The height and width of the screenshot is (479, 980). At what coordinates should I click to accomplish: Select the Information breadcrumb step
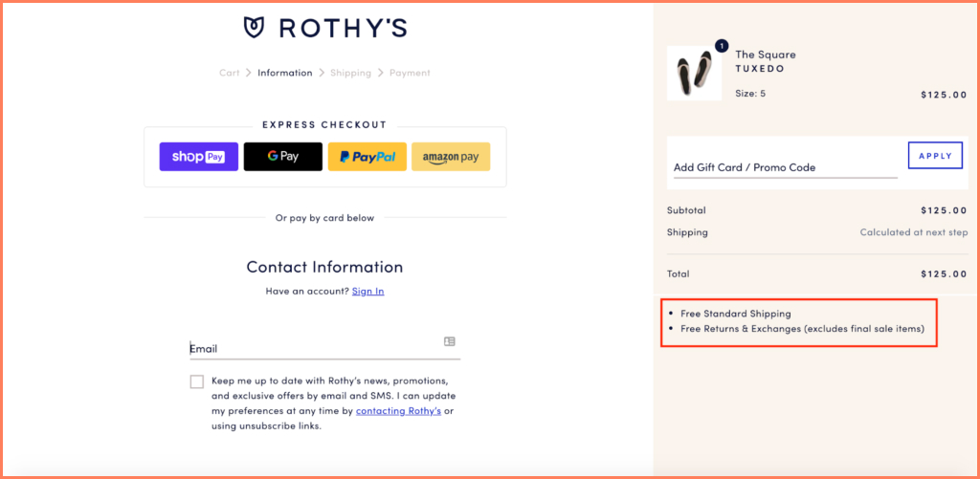coord(284,73)
